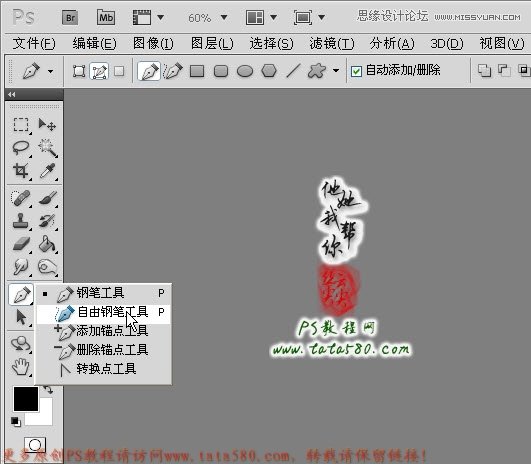Pick the Custom Shape option
Viewport: 531px width, 464px height.
coord(317,71)
